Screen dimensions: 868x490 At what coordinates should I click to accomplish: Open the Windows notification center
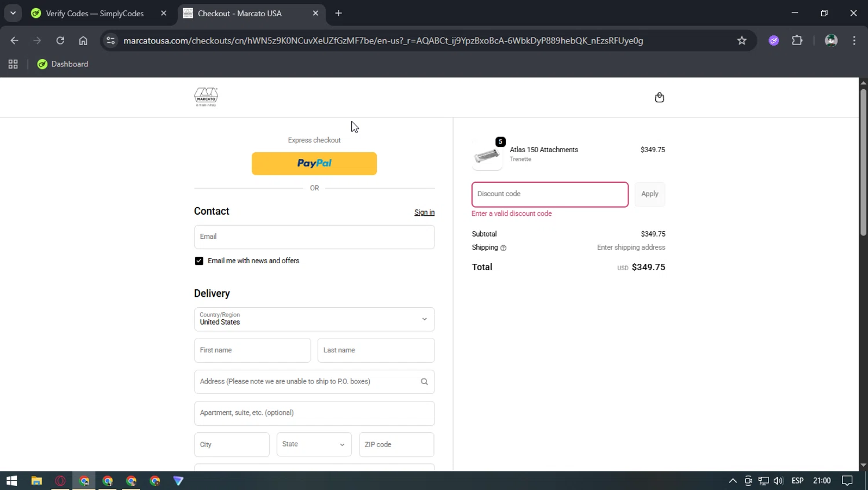pyautogui.click(x=847, y=481)
